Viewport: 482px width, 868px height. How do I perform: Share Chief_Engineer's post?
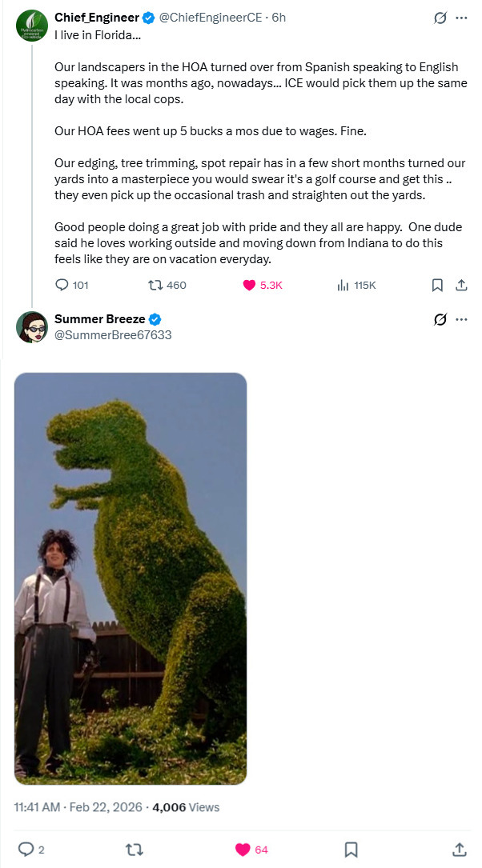(461, 285)
